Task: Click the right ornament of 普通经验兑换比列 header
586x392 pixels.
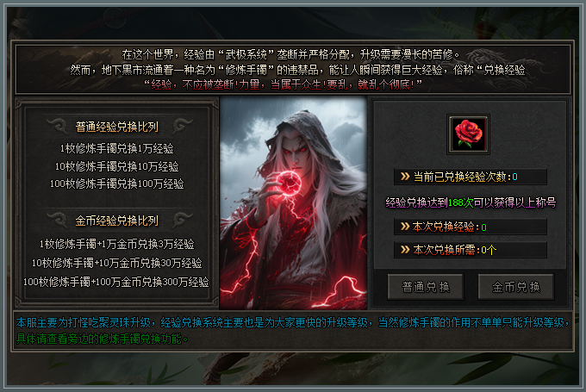Action: coord(182,126)
